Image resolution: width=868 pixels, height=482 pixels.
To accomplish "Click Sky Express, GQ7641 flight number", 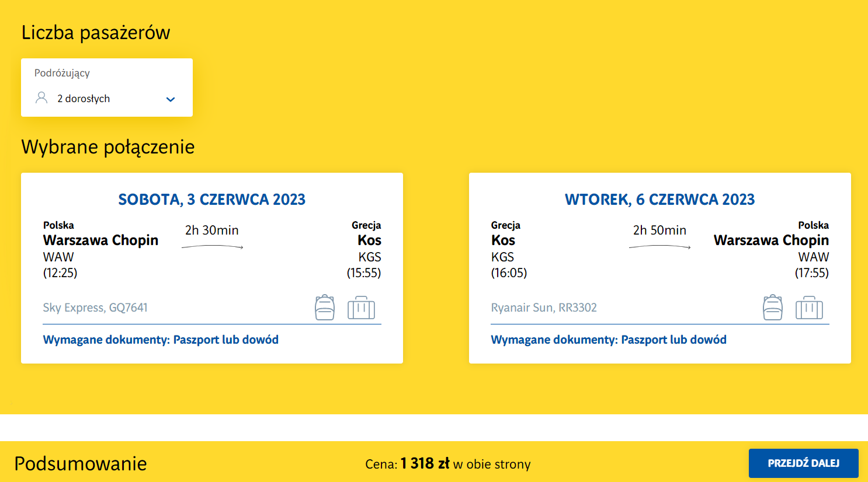I will [x=95, y=308].
